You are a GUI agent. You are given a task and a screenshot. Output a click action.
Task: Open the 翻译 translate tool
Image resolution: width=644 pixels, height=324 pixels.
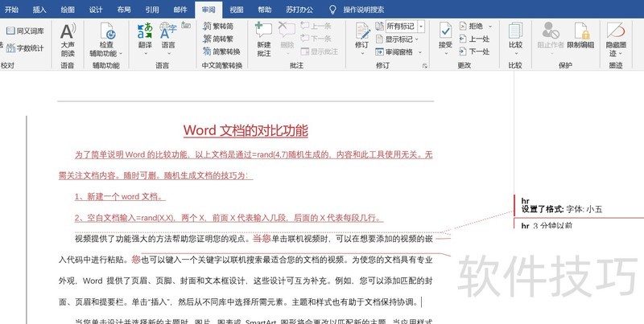[145, 36]
